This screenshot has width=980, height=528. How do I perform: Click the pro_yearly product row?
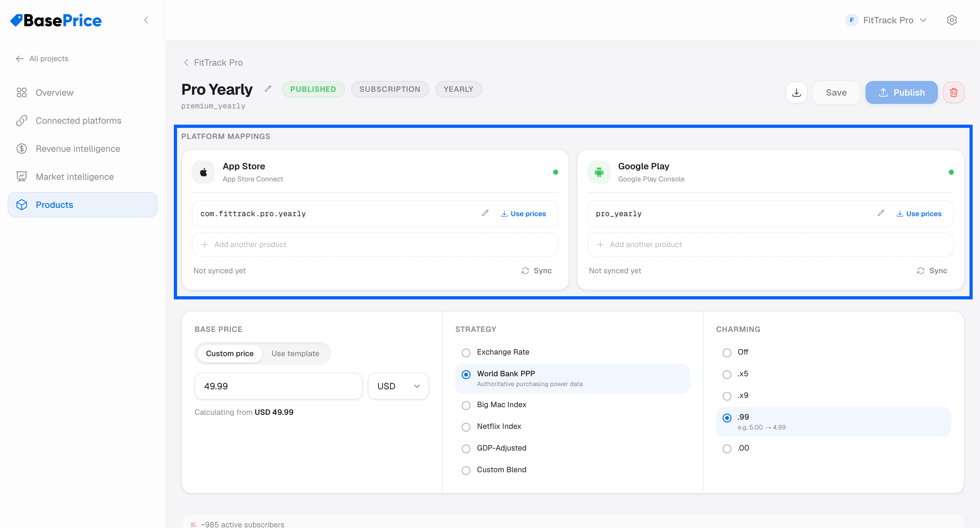click(771, 214)
